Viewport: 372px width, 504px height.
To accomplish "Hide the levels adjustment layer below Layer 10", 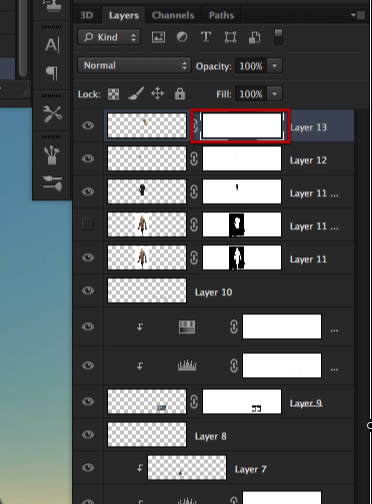I will point(88,365).
